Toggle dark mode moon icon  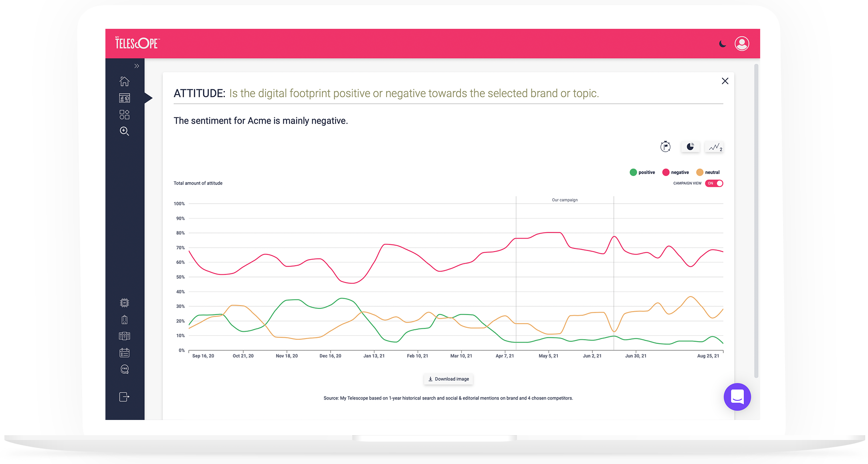pos(722,44)
